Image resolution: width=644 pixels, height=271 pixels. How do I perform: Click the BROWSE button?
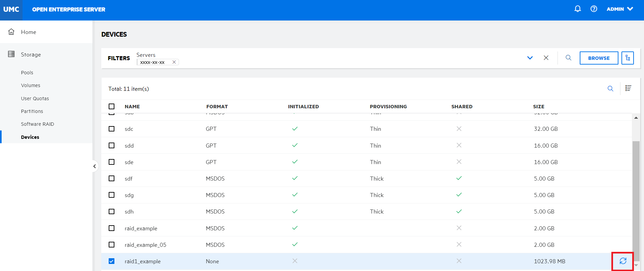point(599,58)
